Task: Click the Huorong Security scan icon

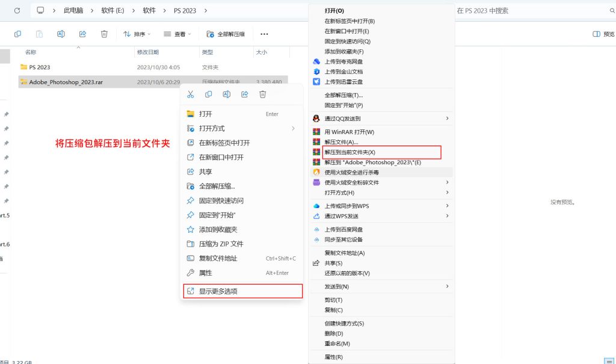Action: (x=316, y=172)
